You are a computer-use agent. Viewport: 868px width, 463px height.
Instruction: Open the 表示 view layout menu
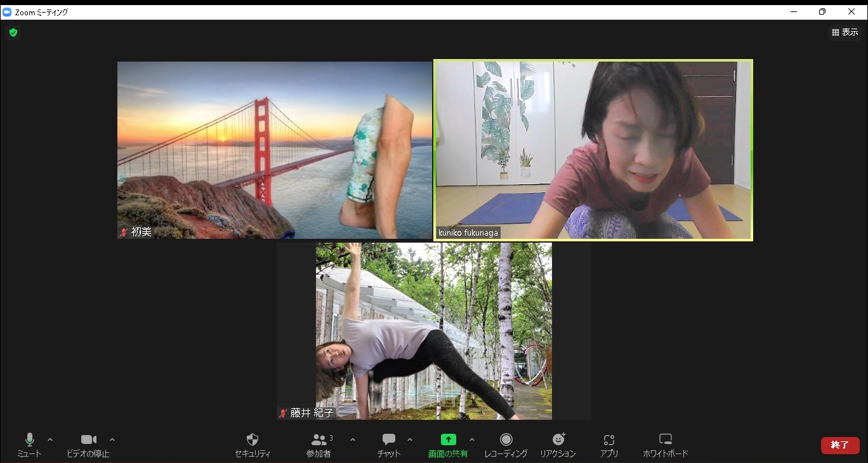[x=845, y=32]
